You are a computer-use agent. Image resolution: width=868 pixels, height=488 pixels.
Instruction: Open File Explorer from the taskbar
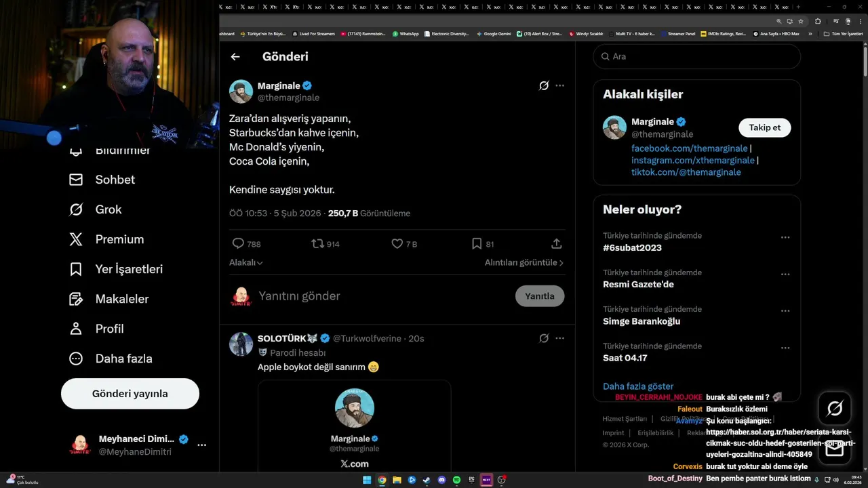(x=397, y=480)
